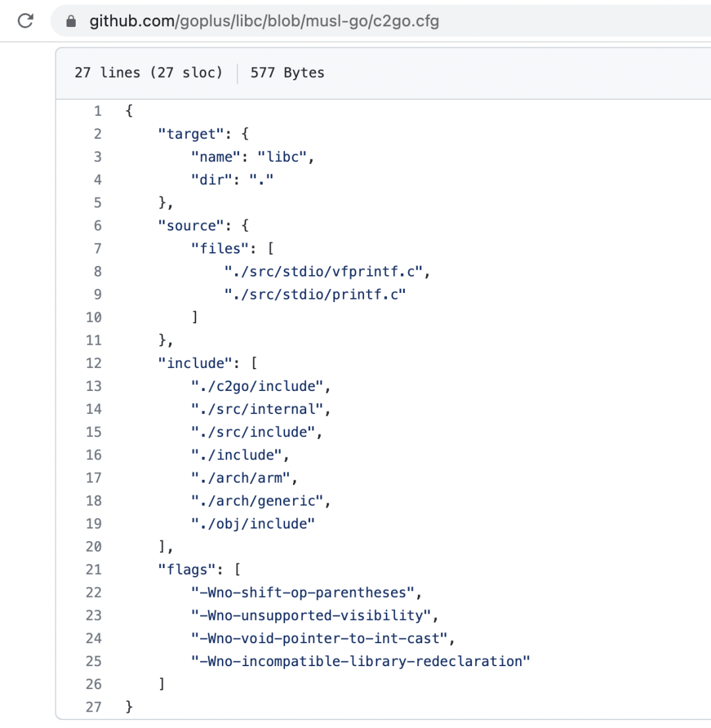
Task: Click "./obj/include" path string
Action: 253,524
